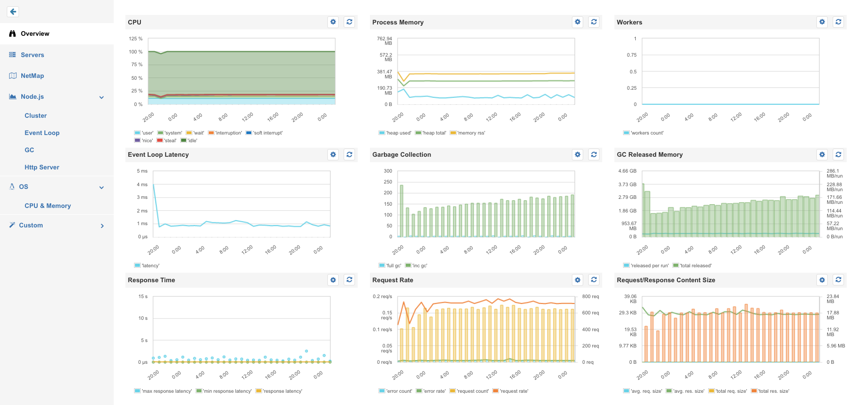868x405 pixels.
Task: Collapse the OS menu chevron
Action: (x=102, y=187)
